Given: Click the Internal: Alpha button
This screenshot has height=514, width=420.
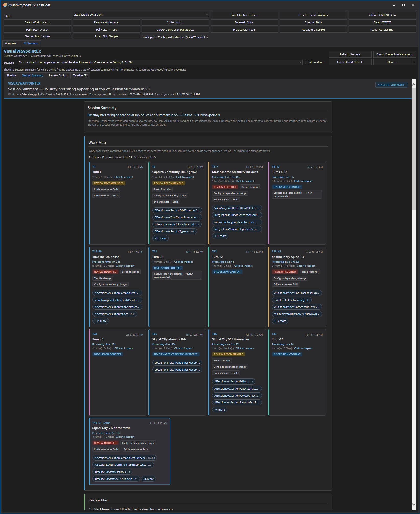Looking at the screenshot, I should [x=244, y=22].
